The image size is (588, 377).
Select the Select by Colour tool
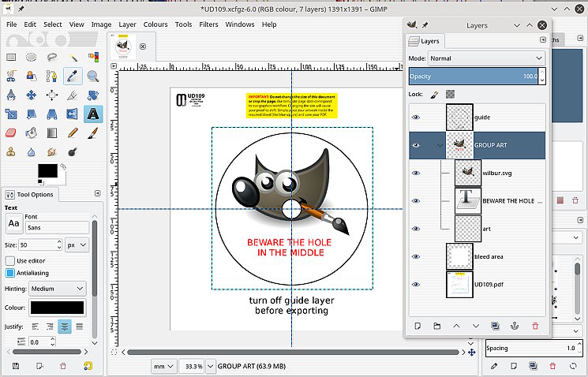(x=93, y=57)
